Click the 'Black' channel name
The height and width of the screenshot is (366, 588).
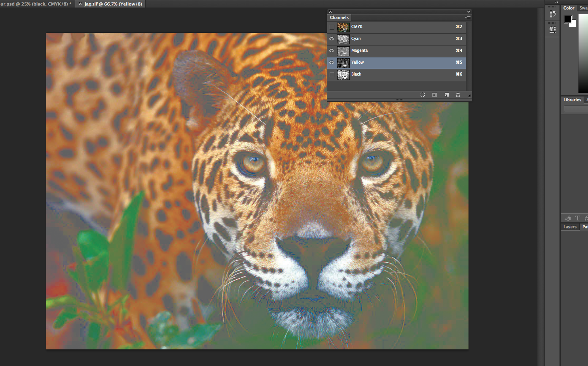(356, 74)
